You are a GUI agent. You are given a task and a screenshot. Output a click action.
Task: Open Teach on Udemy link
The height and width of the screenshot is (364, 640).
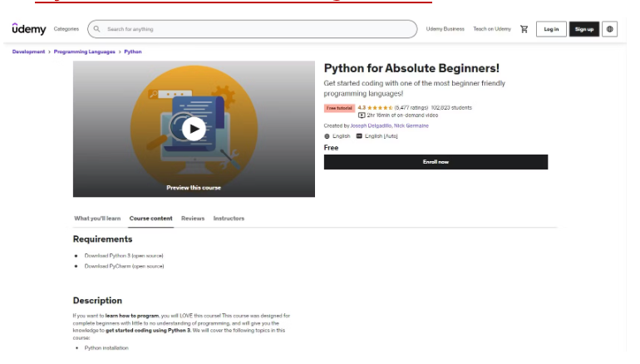pos(492,29)
